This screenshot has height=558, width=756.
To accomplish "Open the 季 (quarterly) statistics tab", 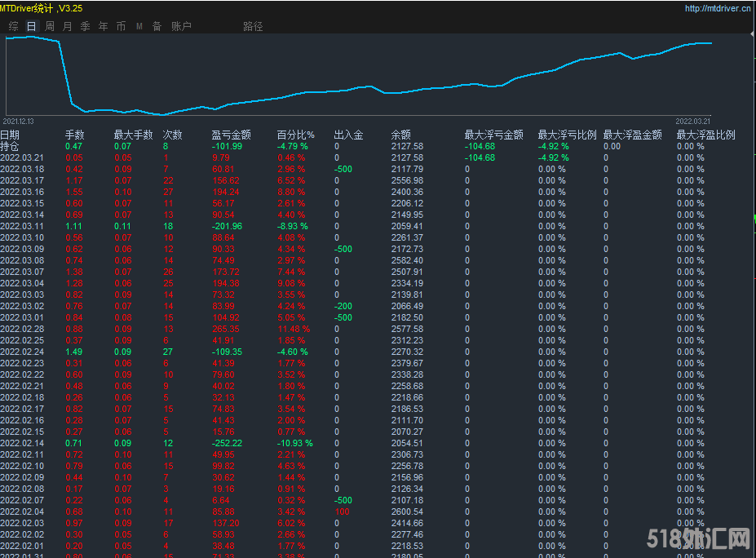I will (86, 26).
